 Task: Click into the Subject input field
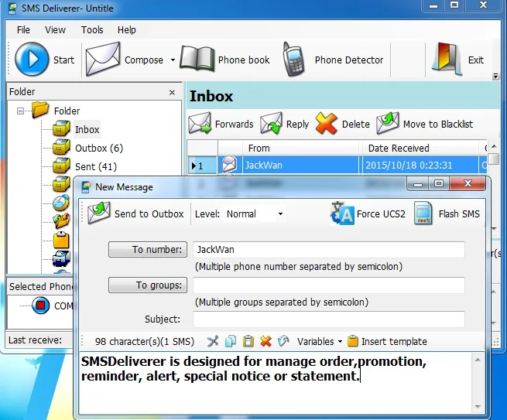[329, 319]
